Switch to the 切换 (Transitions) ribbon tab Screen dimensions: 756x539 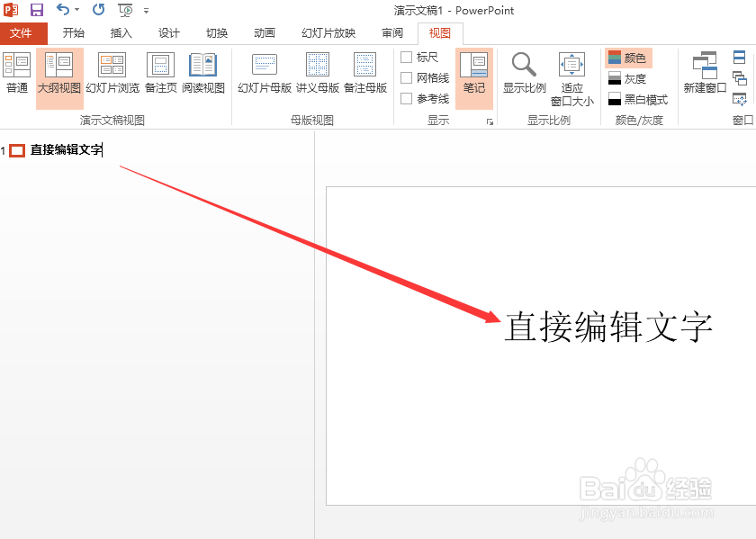click(x=217, y=32)
